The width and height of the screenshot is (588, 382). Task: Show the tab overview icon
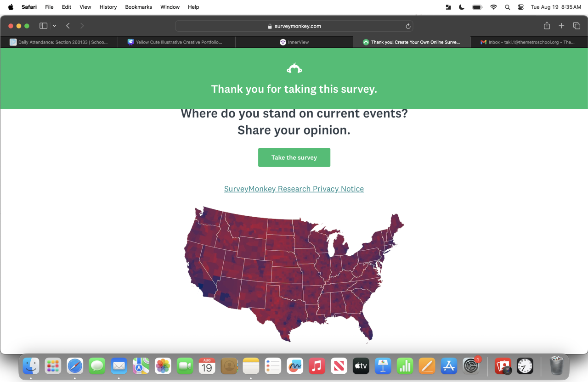pos(577,26)
